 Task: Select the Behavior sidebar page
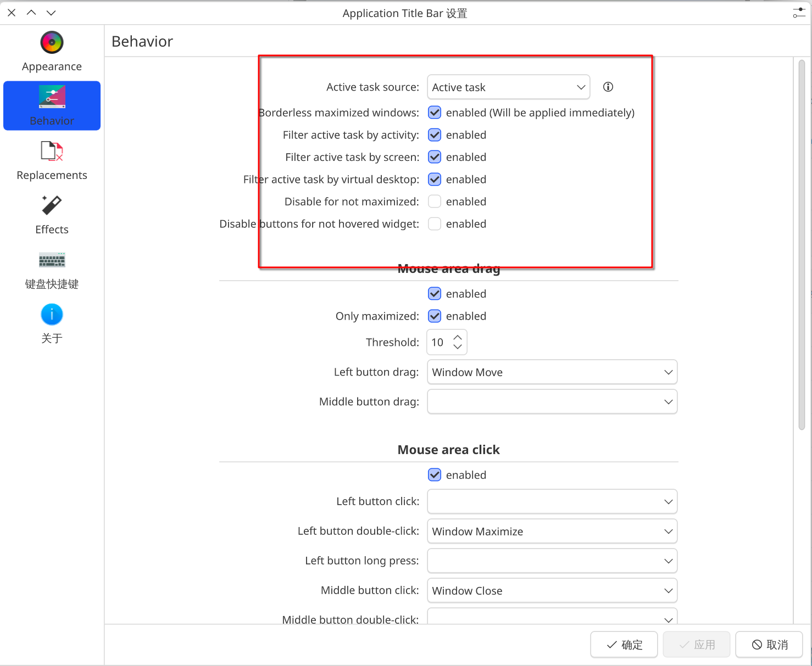[52, 105]
